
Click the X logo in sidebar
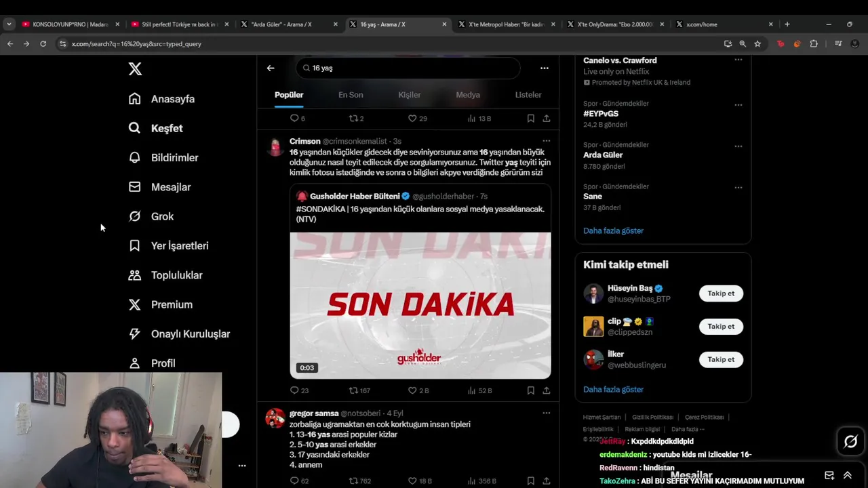[135, 69]
